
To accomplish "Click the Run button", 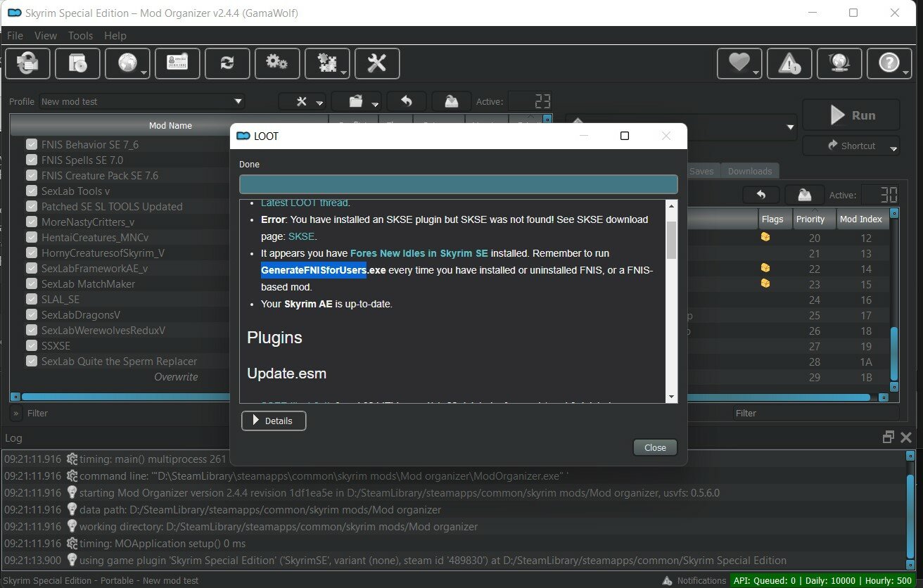I will [x=851, y=115].
